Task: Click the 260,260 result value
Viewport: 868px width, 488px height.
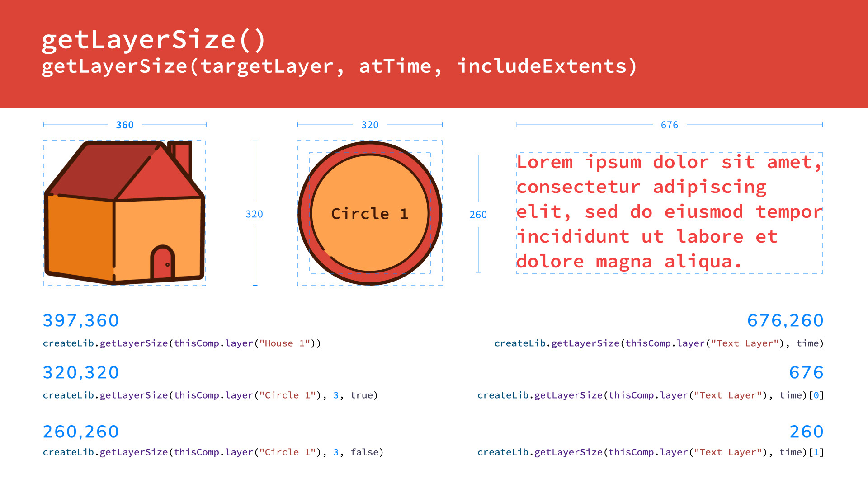Action: click(81, 432)
